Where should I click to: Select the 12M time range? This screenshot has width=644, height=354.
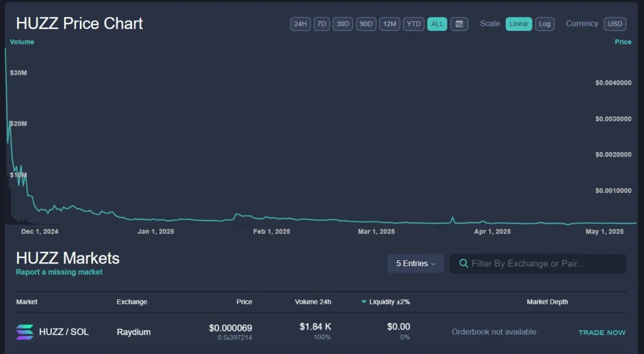click(x=389, y=24)
